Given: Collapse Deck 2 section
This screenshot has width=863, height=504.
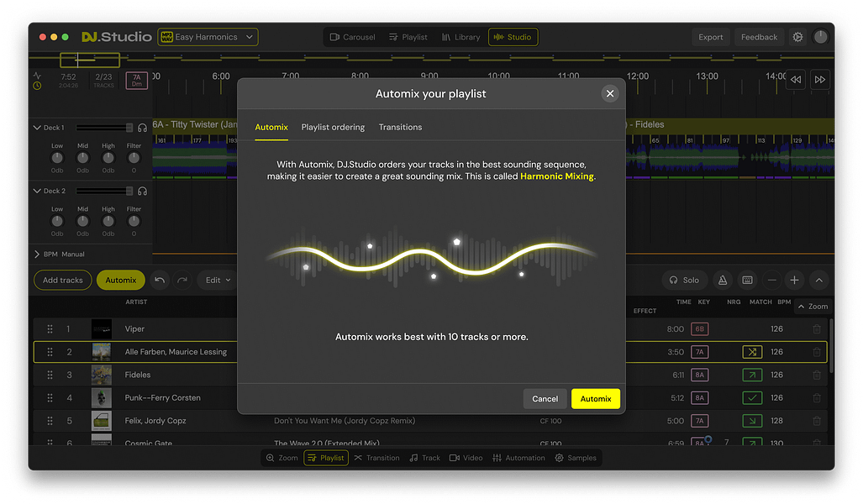Looking at the screenshot, I should [37, 191].
